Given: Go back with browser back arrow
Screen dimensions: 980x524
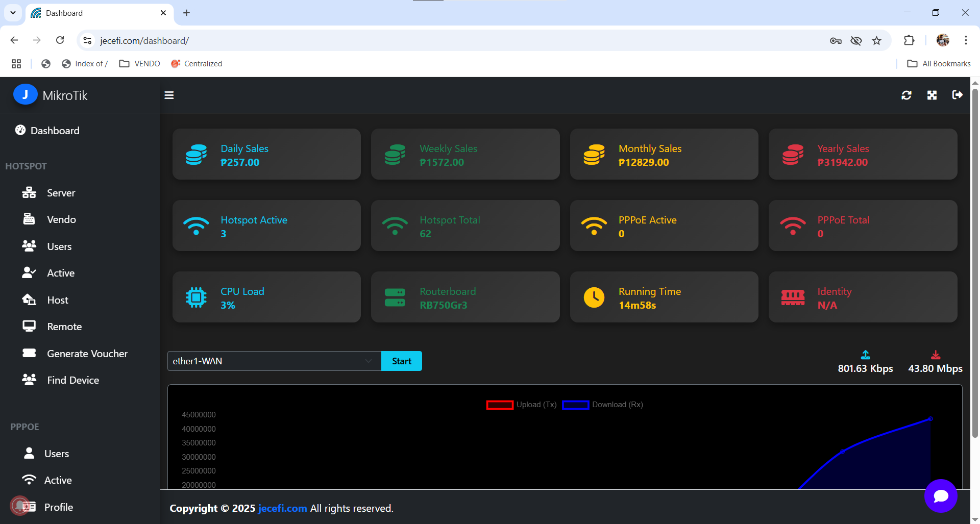Looking at the screenshot, I should (14, 40).
